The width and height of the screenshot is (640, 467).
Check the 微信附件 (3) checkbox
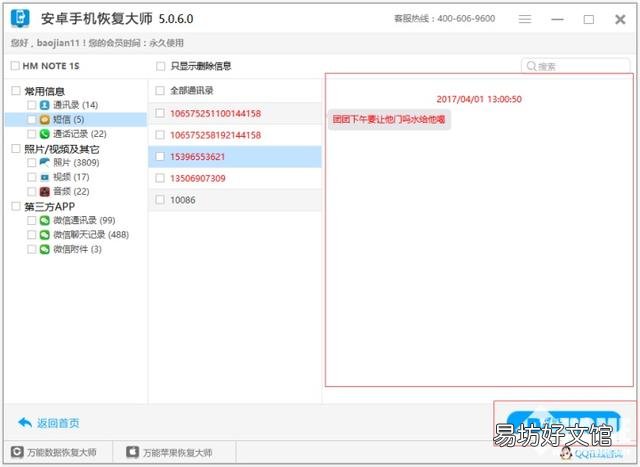click(x=31, y=249)
